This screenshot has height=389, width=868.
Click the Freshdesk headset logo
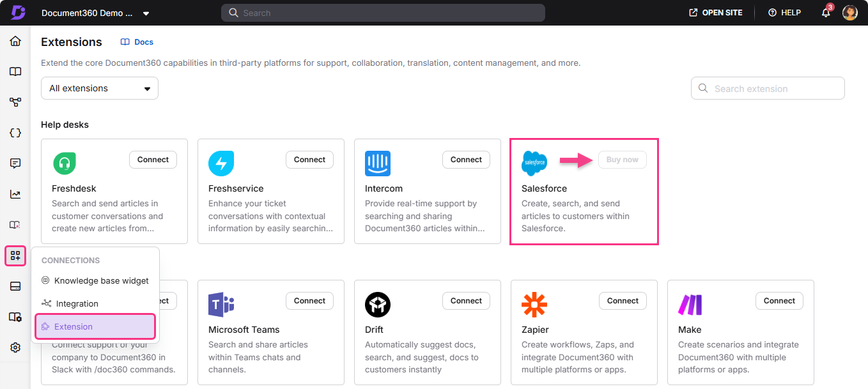(x=65, y=164)
